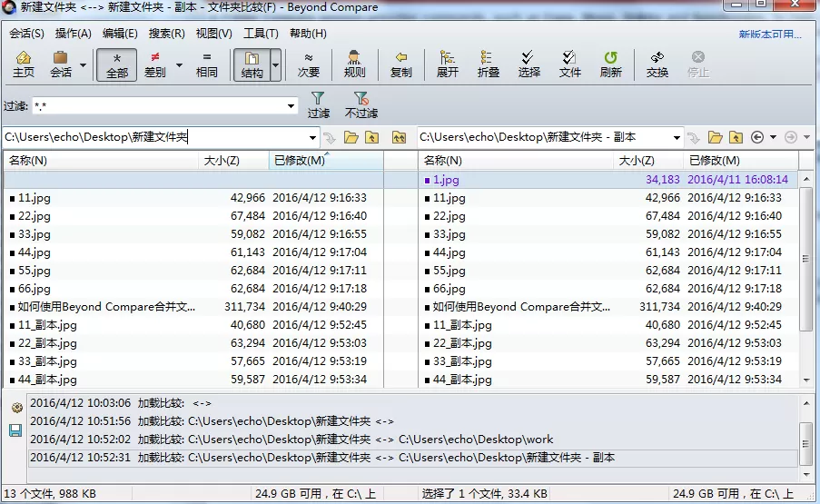Open the forward-navigation history dropdown
This screenshot has width=820, height=504.
click(x=807, y=137)
